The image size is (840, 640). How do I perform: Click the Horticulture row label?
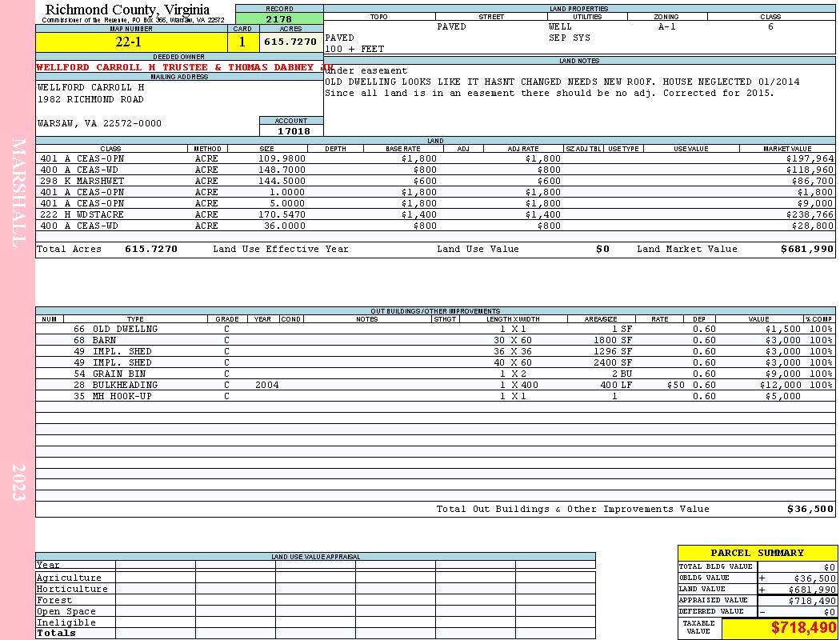point(72,589)
